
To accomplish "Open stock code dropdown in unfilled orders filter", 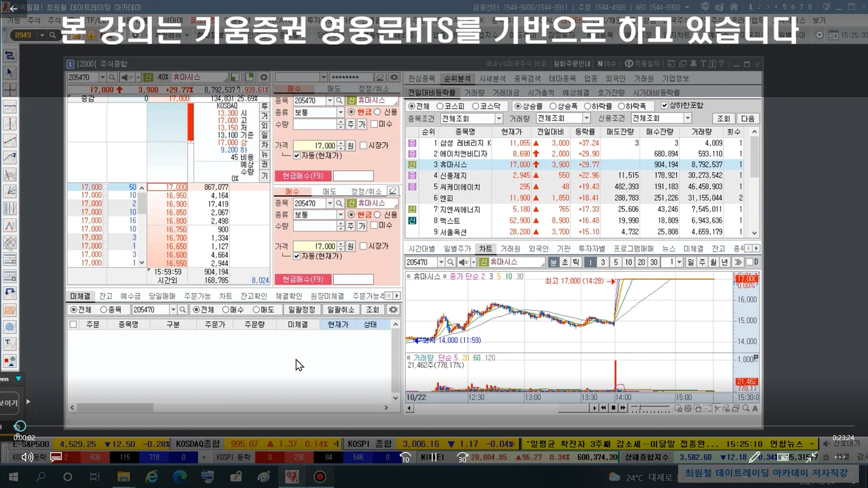I will 172,310.
